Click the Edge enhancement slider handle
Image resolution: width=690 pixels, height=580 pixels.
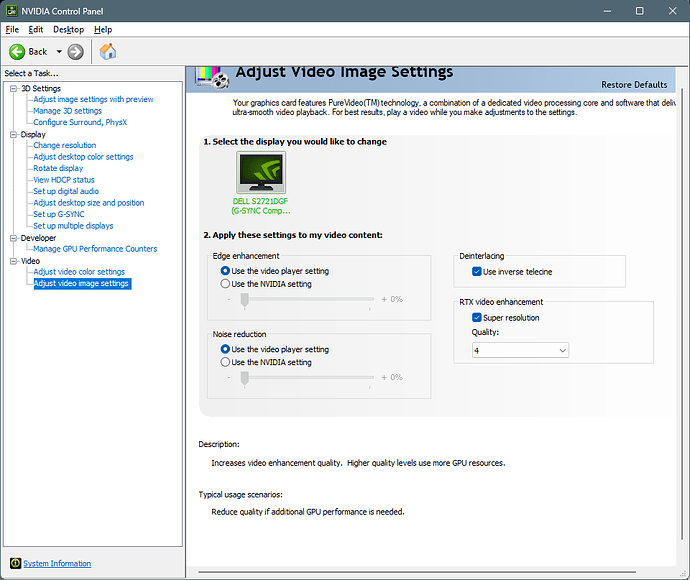tap(245, 300)
